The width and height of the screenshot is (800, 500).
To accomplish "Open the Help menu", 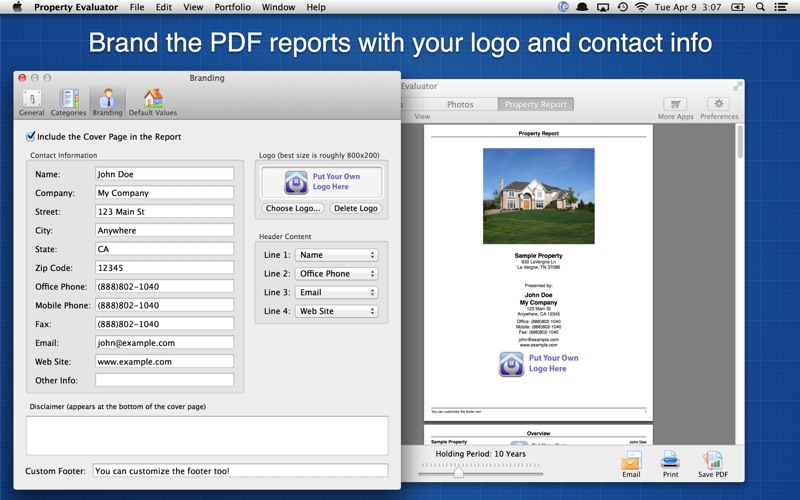I will click(316, 7).
